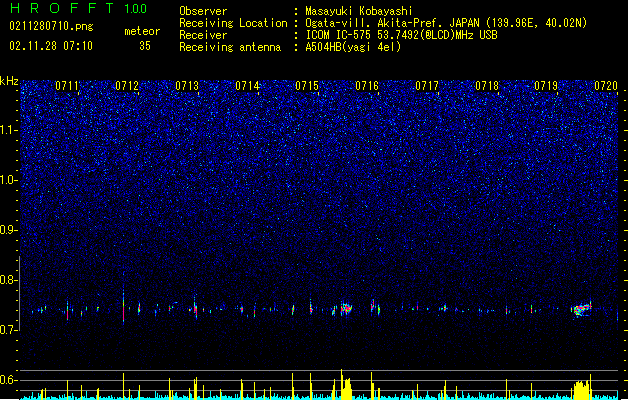This screenshot has width=629, height=400.
Task: Click the 0717 time marker
Action: tap(427, 85)
